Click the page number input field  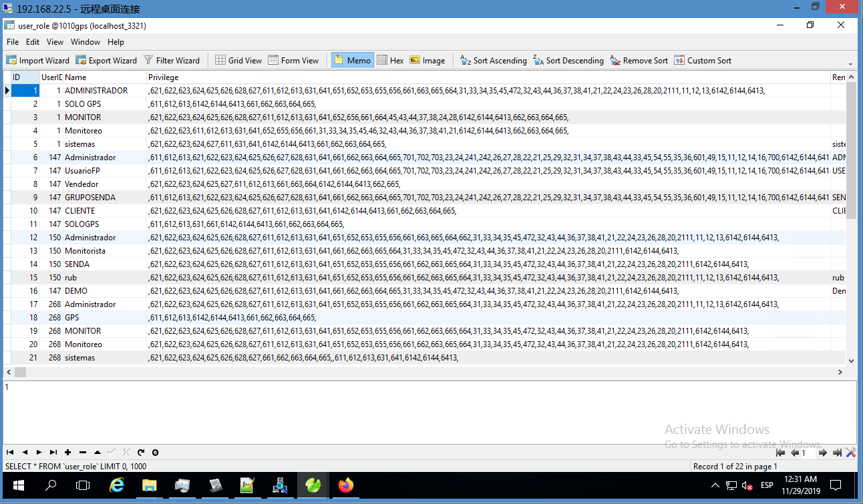coord(808,453)
